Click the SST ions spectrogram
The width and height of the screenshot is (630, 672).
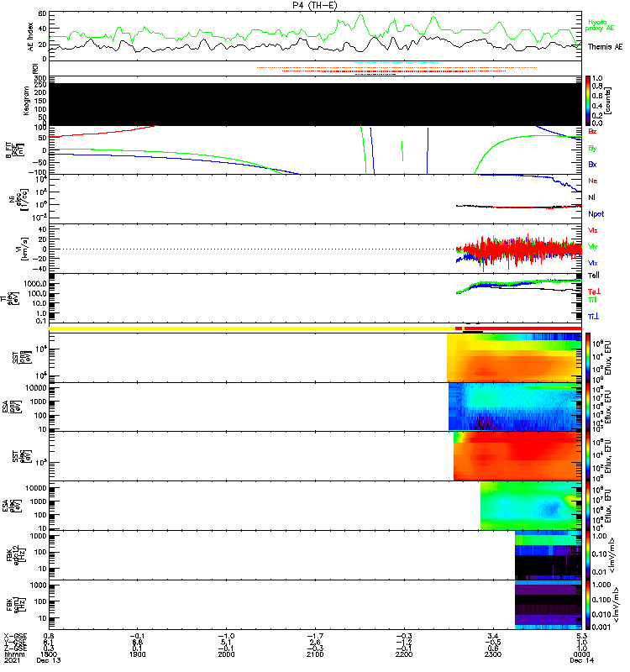(514, 358)
